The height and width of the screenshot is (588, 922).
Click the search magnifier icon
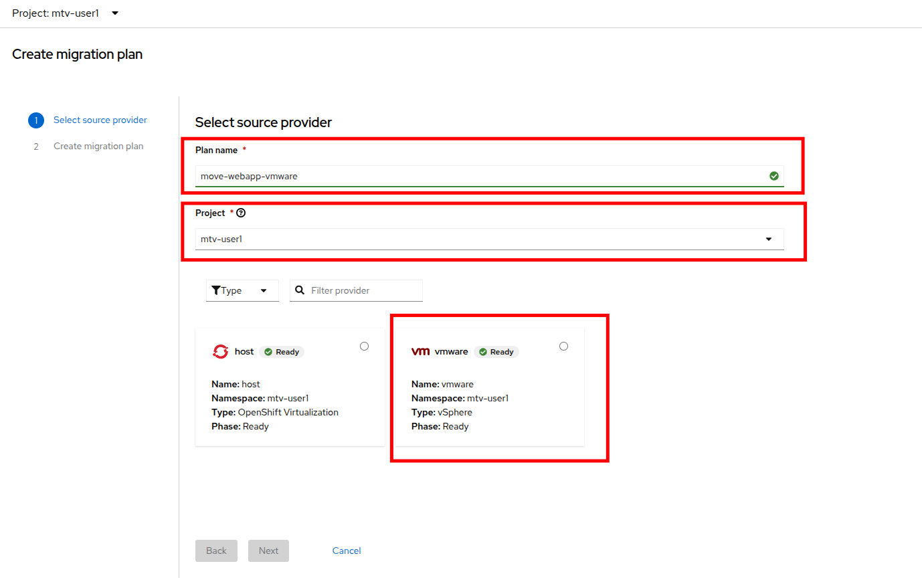tap(300, 290)
